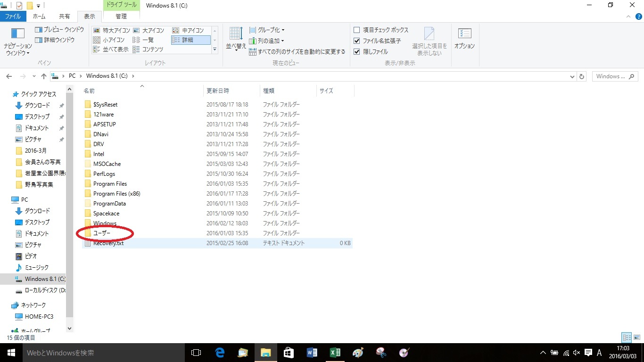Open the recent locations dropdown arrow

[34, 76]
